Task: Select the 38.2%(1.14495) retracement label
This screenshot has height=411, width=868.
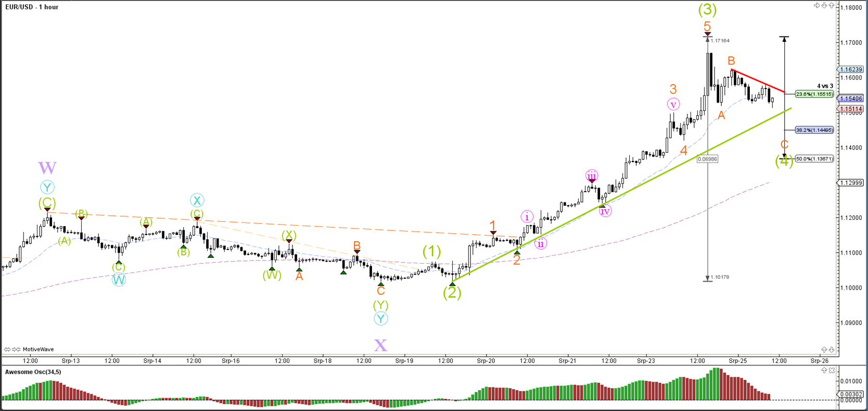Action: click(814, 130)
